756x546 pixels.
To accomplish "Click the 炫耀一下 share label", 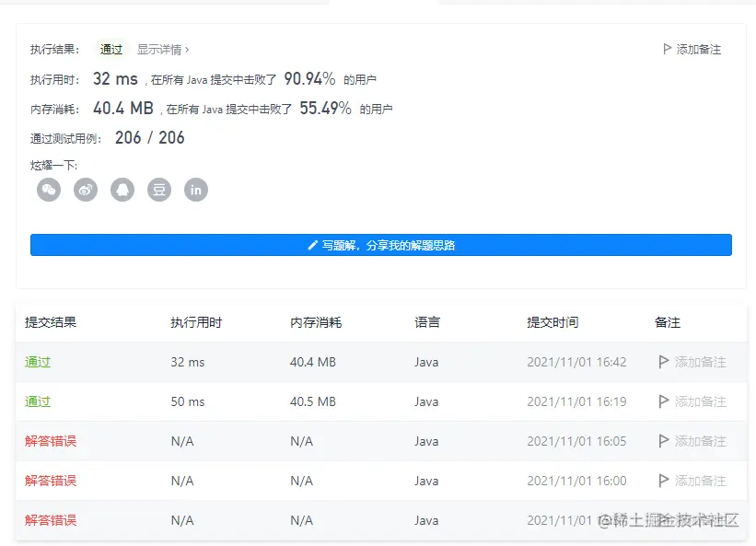I will point(53,166).
